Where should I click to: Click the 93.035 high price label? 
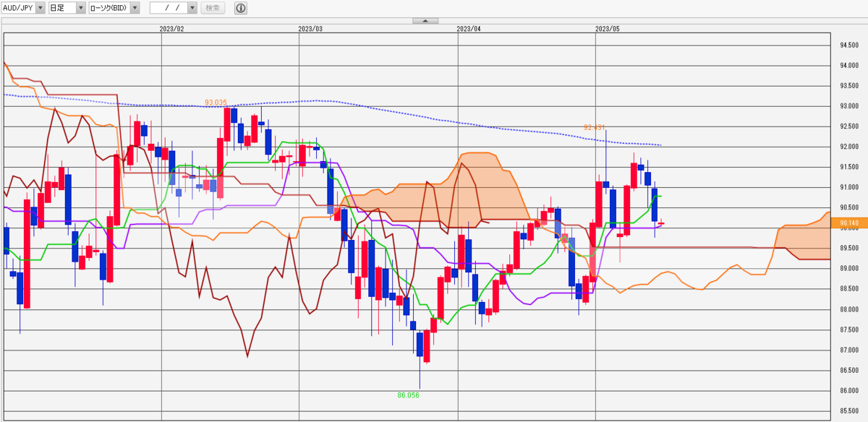pos(216,103)
